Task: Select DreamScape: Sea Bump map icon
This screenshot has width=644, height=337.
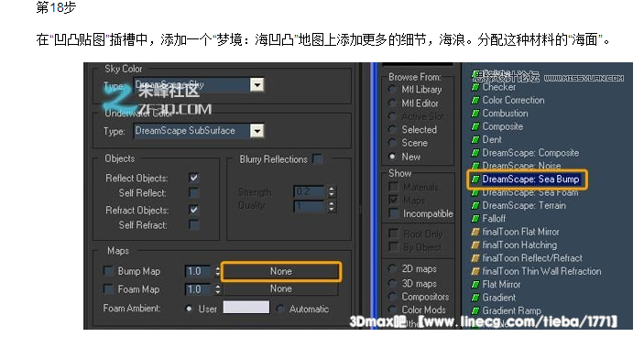Action: click(x=475, y=179)
